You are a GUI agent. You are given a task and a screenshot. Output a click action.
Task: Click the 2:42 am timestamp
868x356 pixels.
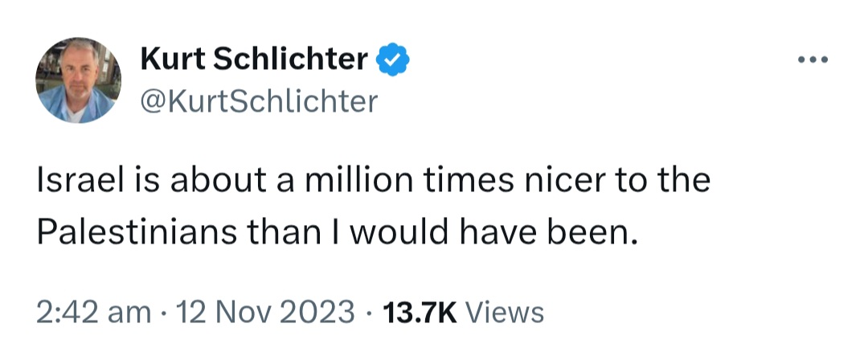[94, 311]
